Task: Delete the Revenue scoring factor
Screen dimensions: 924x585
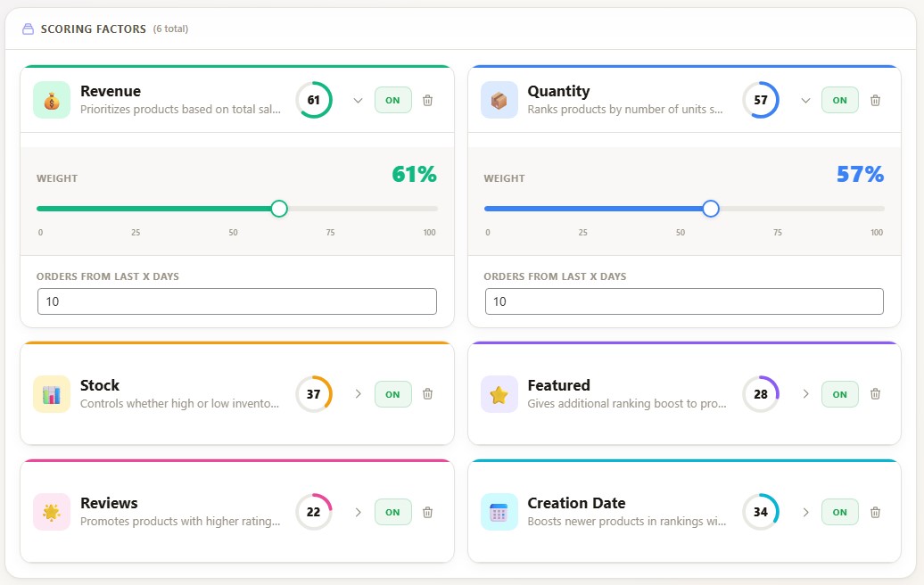Action: click(427, 101)
